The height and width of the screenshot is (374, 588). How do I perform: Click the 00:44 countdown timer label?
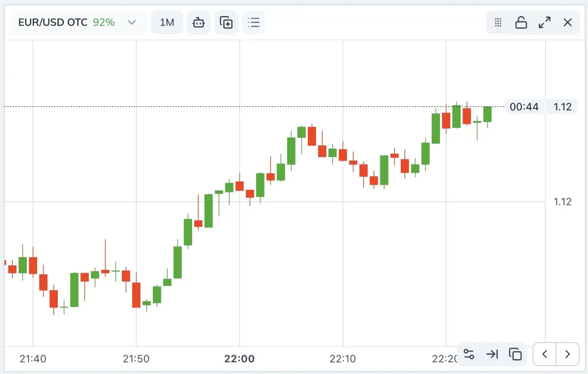click(x=524, y=107)
